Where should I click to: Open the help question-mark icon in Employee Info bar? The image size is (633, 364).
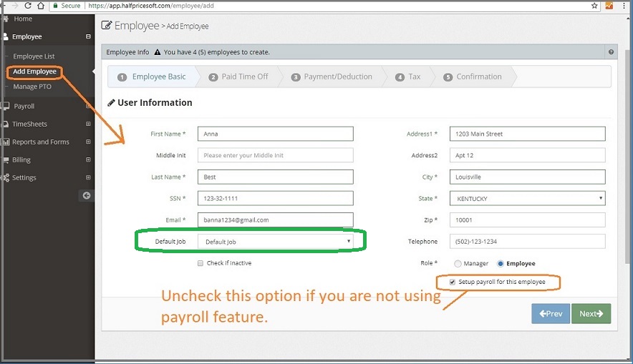[x=612, y=52]
